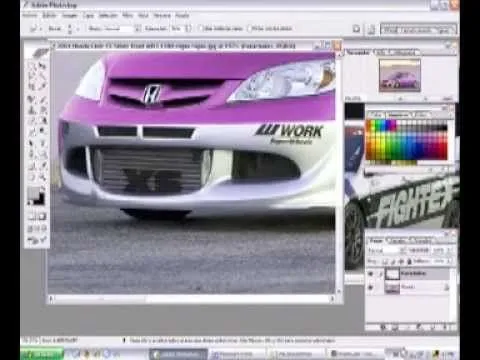480x360 pixels.
Task: Hide the locked bottom layer
Action: tap(370, 287)
